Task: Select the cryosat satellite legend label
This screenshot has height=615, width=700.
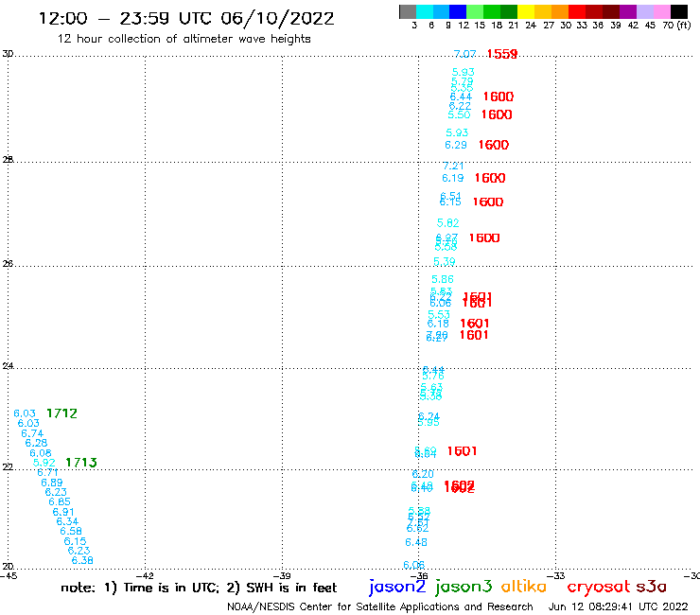Action: [599, 586]
